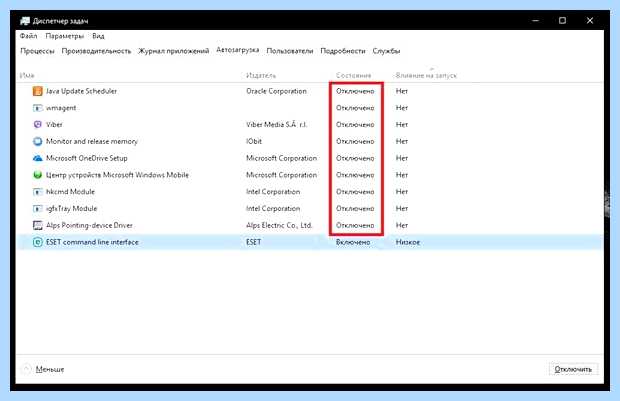Click the Alps Pointing-device Driver icon
620x401 pixels.
[x=38, y=225]
